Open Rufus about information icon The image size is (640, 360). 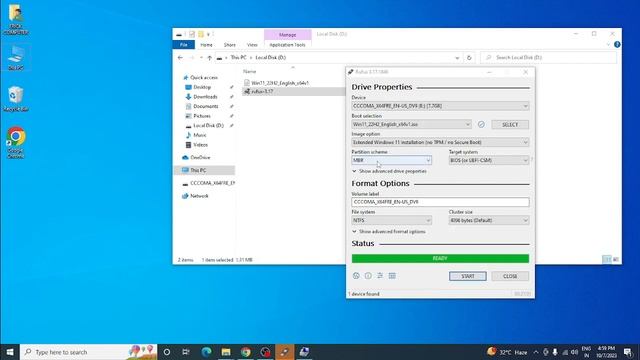(368, 276)
